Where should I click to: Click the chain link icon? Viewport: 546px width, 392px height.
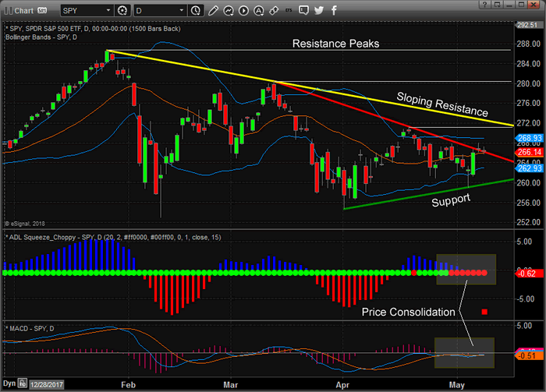pyautogui.click(x=274, y=11)
